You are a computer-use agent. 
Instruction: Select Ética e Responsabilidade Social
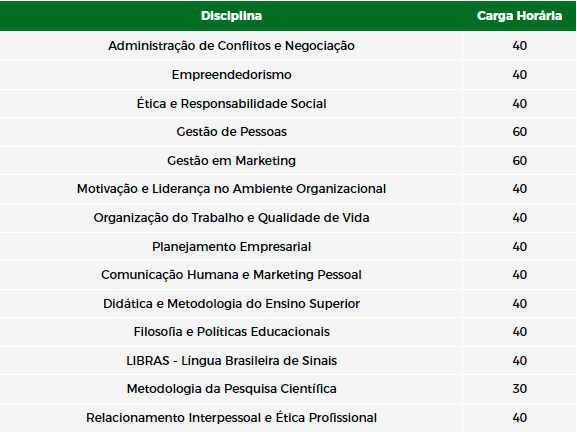click(231, 103)
